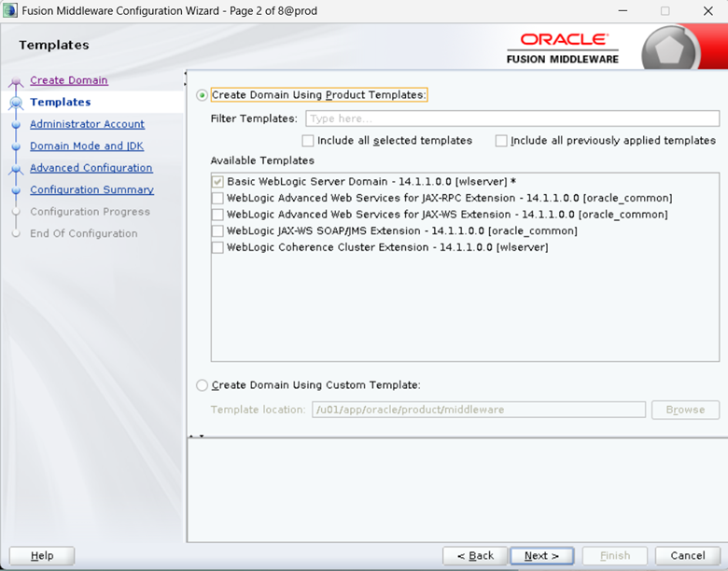
Task: Click the Filter Templates text field
Action: (512, 118)
